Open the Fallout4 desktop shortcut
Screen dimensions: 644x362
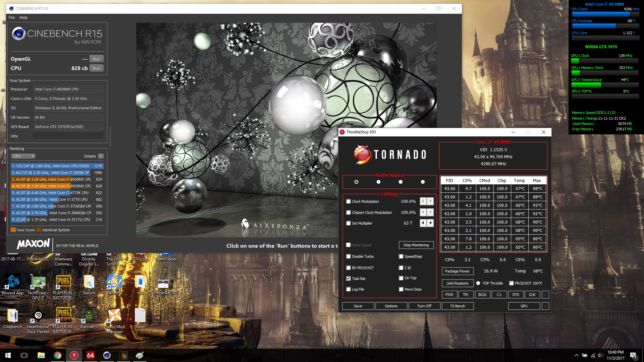pos(114,285)
